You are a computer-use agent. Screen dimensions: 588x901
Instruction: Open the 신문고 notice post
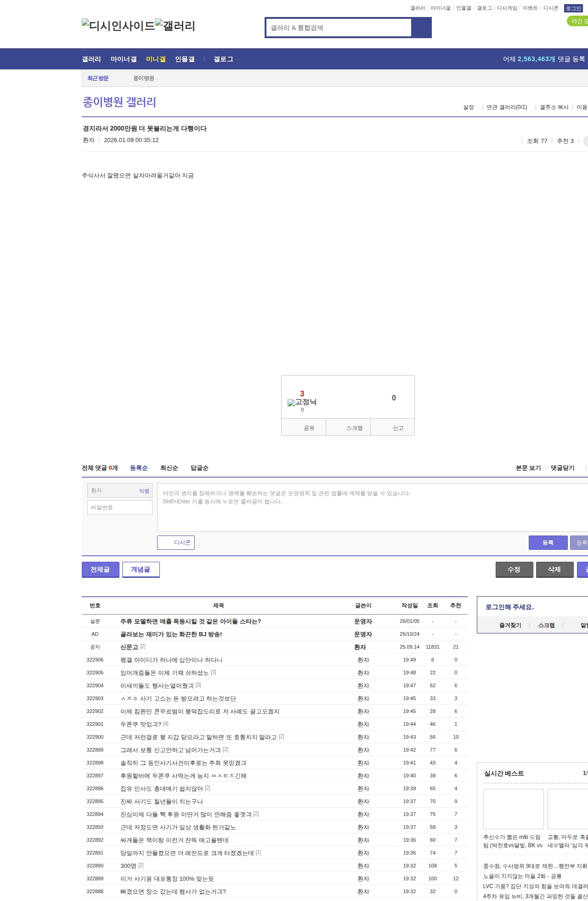click(129, 647)
